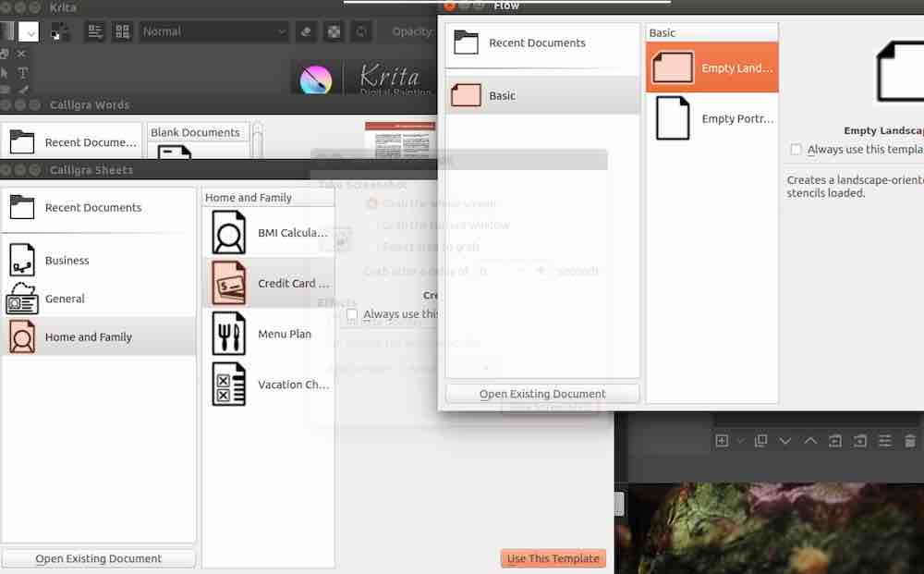Click the Krita colorful logo icon

point(316,80)
